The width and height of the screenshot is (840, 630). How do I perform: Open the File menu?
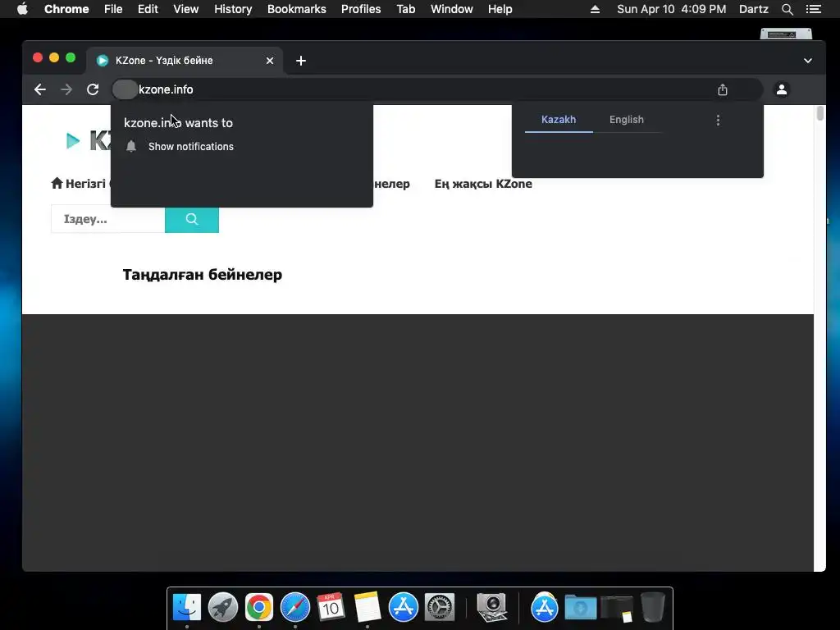(113, 9)
